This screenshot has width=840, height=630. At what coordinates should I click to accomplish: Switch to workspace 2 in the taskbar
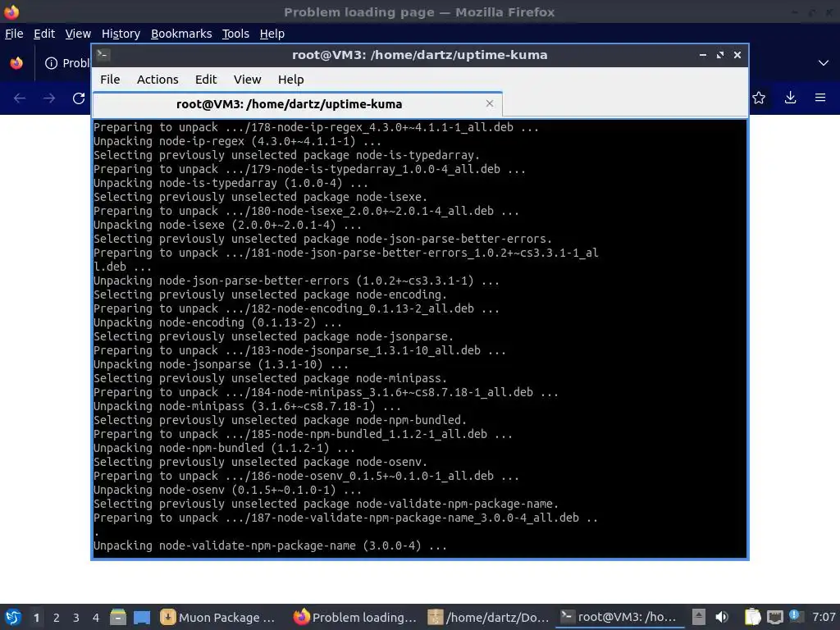tap(57, 618)
